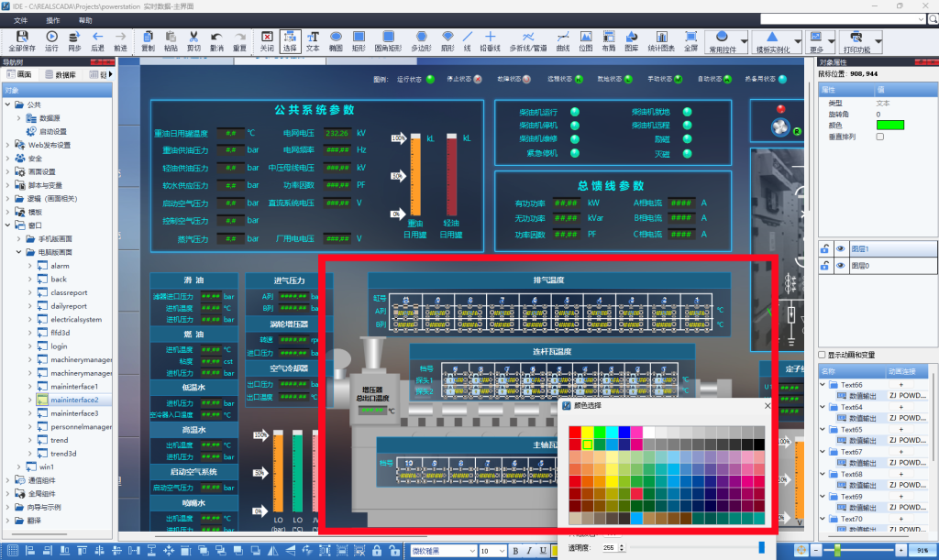Click the 撤消 (Undo) toolbar icon

click(216, 40)
